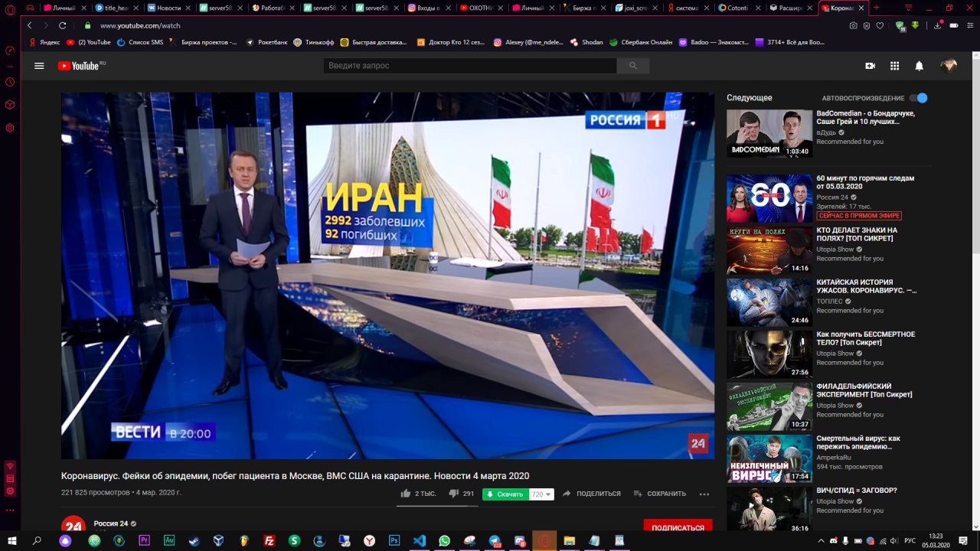Open the Сбербанк Онлайн bookmark

(640, 43)
